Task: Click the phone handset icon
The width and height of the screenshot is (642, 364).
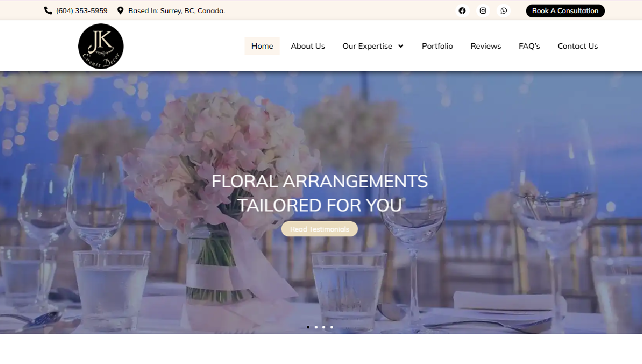Action: click(48, 11)
